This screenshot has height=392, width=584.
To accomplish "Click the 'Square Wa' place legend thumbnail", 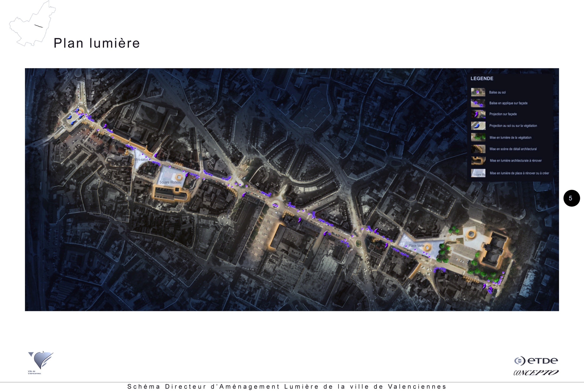I will click(478, 173).
